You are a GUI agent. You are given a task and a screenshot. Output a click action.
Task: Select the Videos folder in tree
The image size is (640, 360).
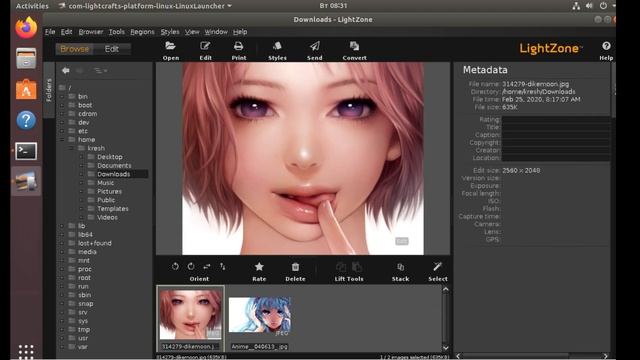107,218
